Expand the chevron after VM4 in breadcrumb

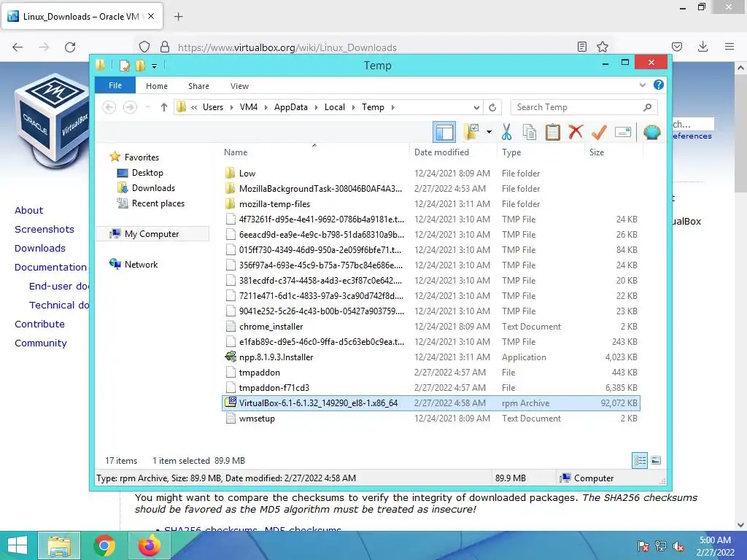pyautogui.click(x=266, y=107)
